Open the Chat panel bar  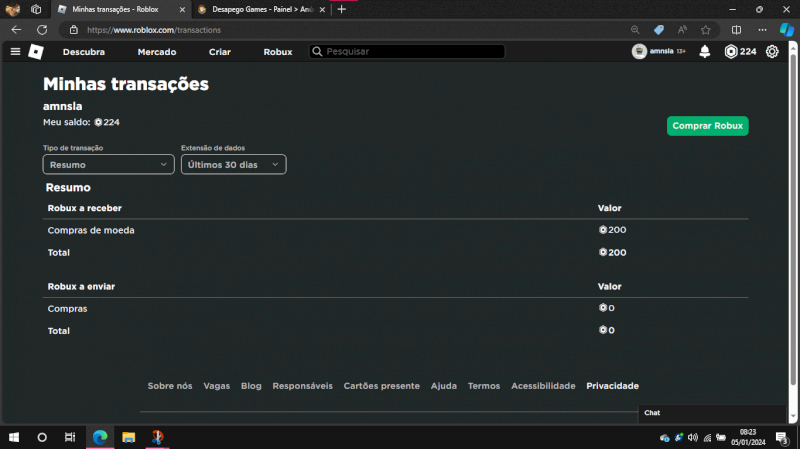710,413
